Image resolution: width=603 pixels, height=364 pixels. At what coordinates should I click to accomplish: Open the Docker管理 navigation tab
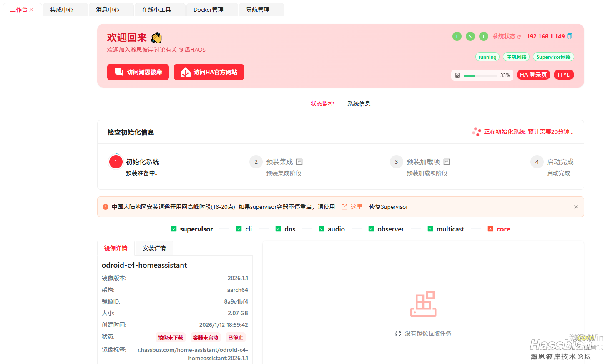pyautogui.click(x=211, y=9)
